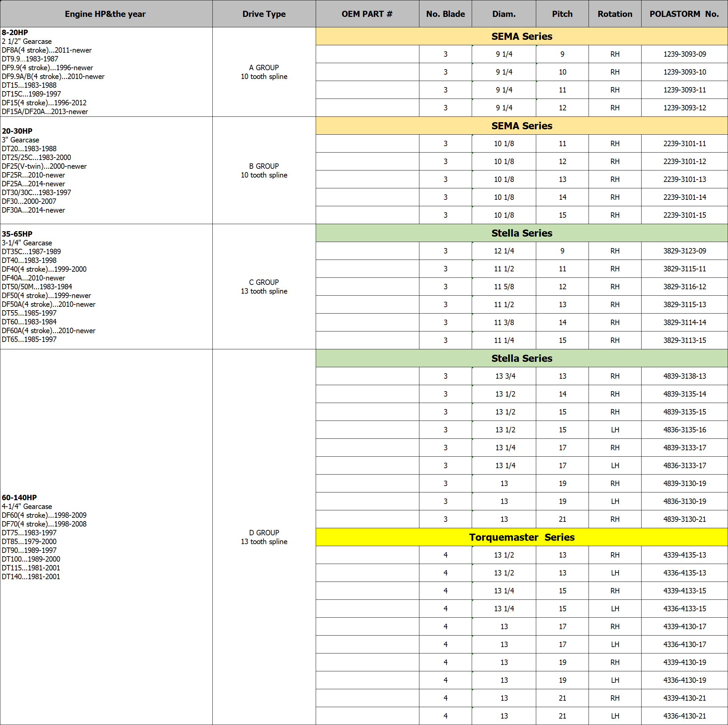Select part number 1239-3093-12
Image resolution: width=728 pixels, height=725 pixels.
click(685, 108)
